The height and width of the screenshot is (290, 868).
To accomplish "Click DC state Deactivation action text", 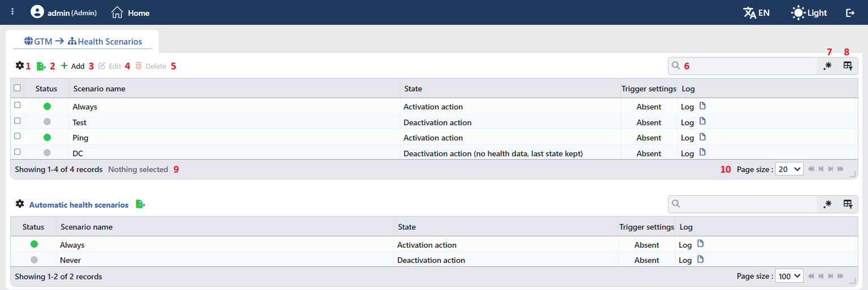I will [x=493, y=153].
